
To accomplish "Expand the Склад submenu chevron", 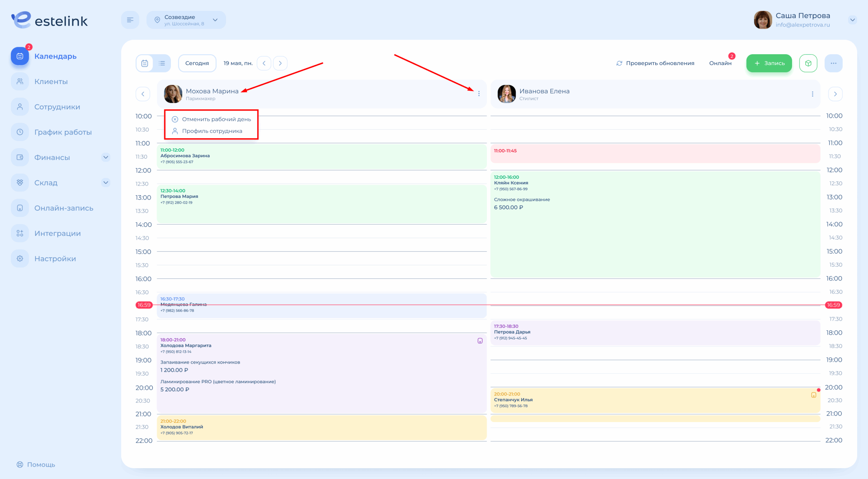I will (x=106, y=182).
